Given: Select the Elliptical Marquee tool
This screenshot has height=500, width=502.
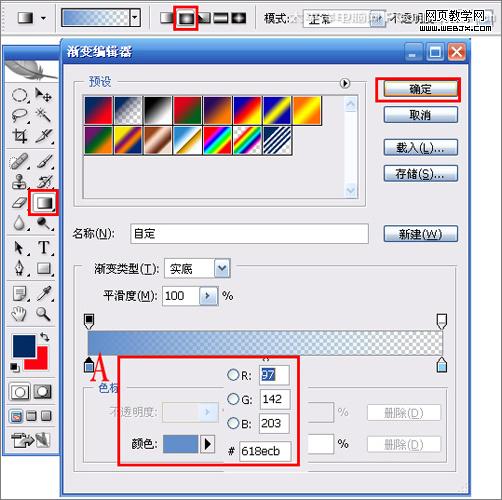Looking at the screenshot, I should coord(19,96).
